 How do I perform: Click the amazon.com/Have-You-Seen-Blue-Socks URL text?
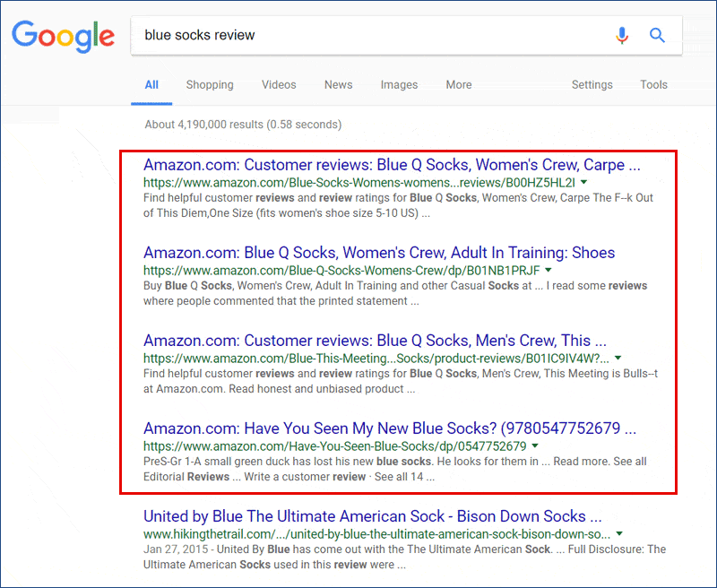click(x=334, y=445)
